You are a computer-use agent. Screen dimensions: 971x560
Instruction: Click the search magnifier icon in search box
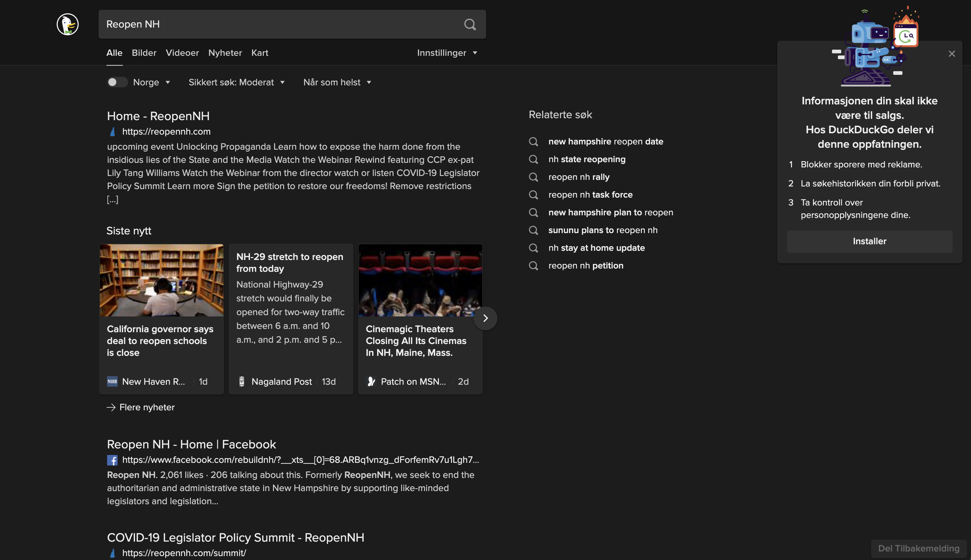pyautogui.click(x=470, y=24)
